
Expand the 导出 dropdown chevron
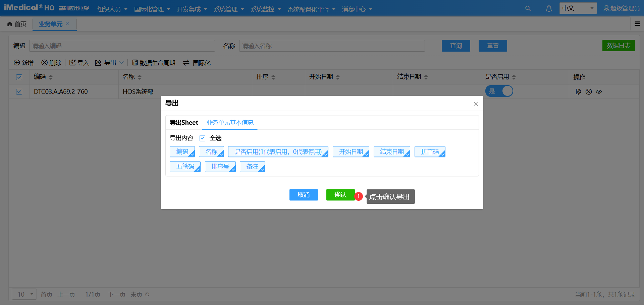(121, 63)
